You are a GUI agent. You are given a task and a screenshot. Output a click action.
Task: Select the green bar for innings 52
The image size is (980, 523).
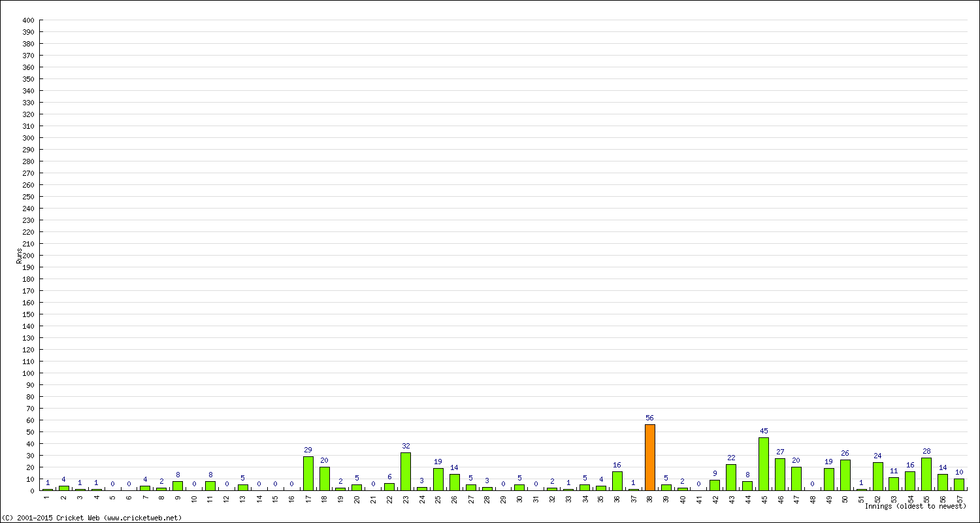pos(877,476)
